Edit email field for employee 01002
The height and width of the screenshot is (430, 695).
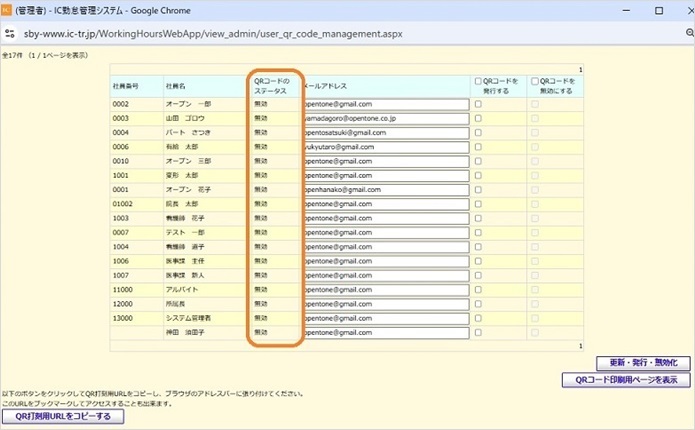coord(386,204)
